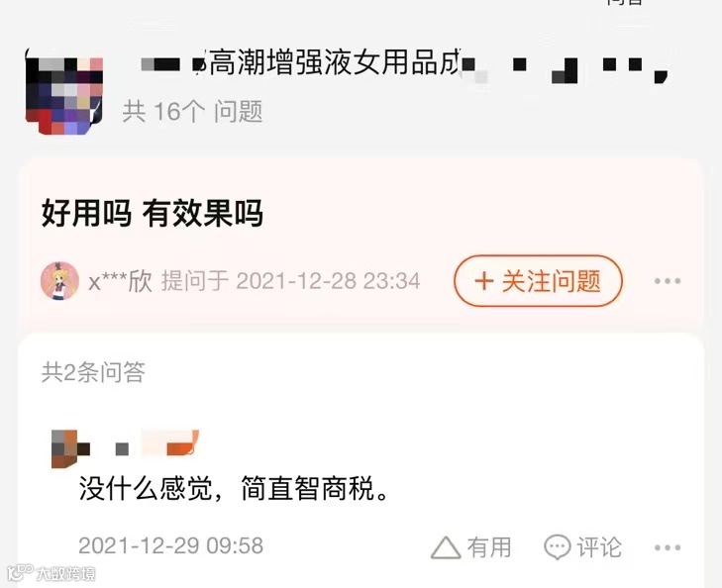Follow the question with 关注问题 button
This screenshot has height=588, width=722.
(538, 281)
